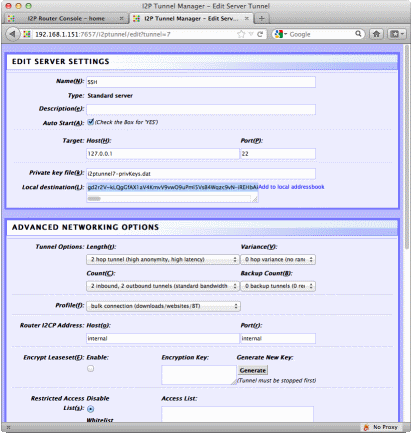
Task: Open the Backup Count dropdown
Action: coord(278,286)
